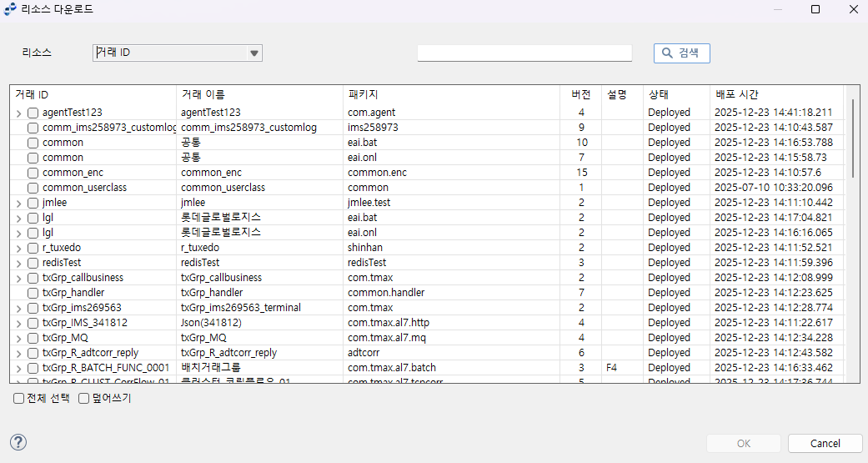868x463 pixels.
Task: Expand the txGrp_MQ row
Action: tap(19, 338)
